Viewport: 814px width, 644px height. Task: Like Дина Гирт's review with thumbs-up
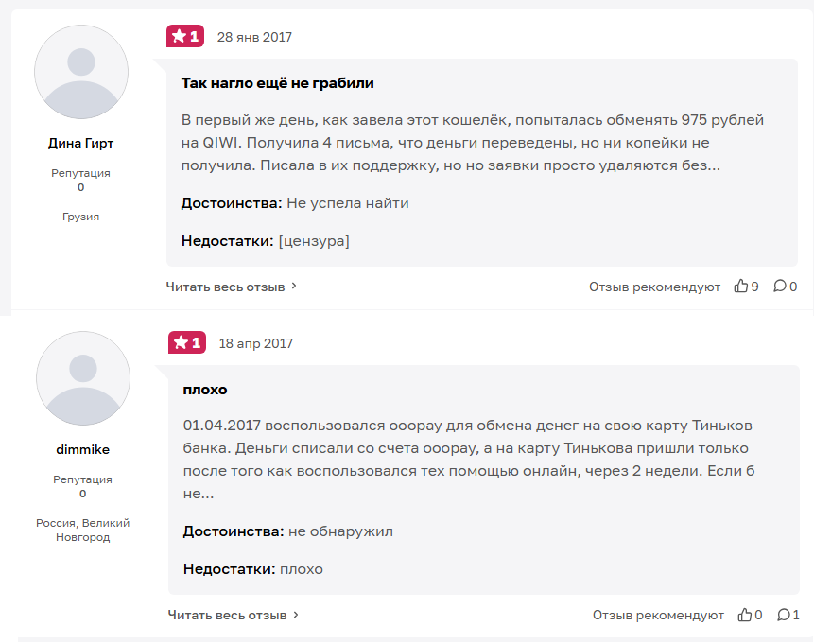coord(741,287)
